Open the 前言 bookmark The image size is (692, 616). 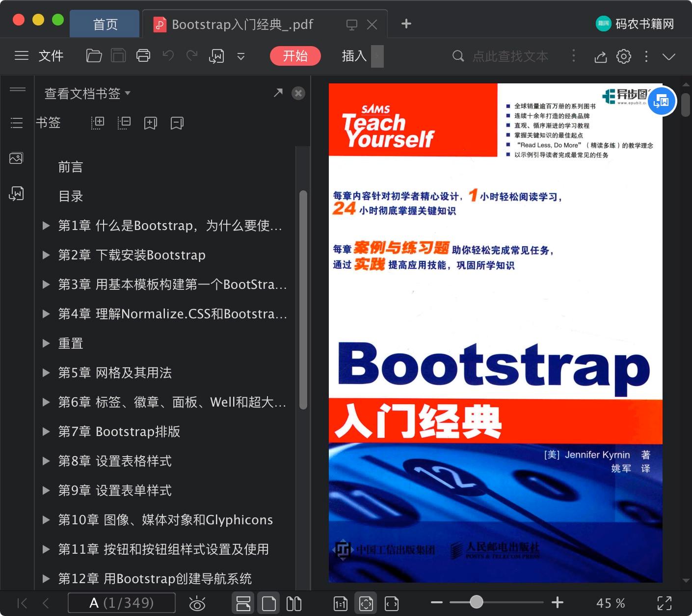(71, 167)
